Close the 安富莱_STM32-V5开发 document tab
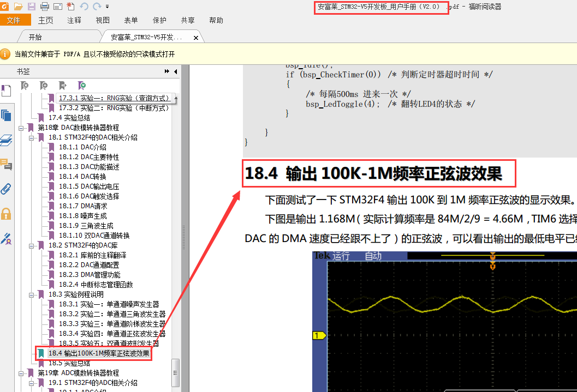The height and width of the screenshot is (392, 577). (x=196, y=38)
